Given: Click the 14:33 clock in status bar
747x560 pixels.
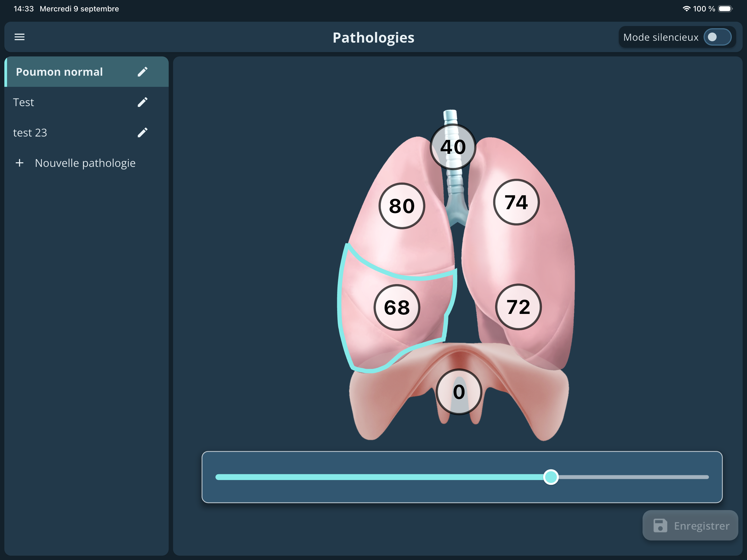Looking at the screenshot, I should (x=24, y=9).
